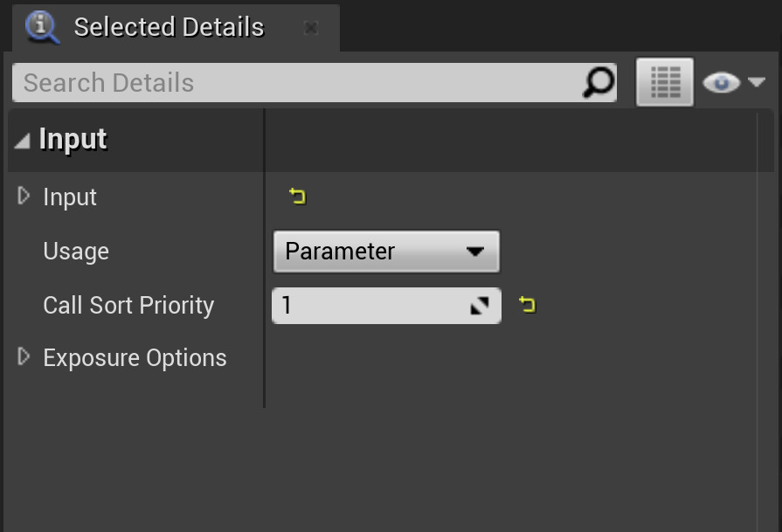
Task: Toggle the eye view options icon
Action: [x=721, y=83]
